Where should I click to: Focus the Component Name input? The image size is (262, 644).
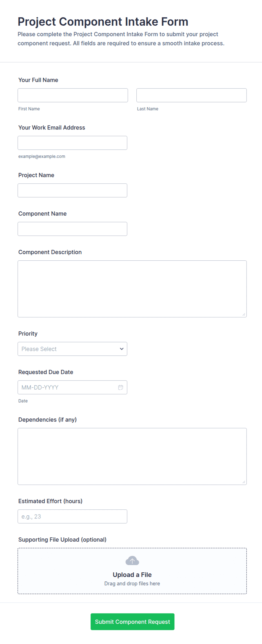[72, 229]
